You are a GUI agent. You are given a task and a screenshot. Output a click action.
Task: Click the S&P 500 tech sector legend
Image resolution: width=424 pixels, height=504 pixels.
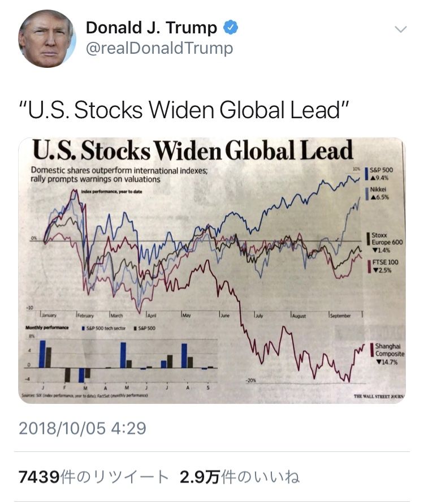pos(106,328)
